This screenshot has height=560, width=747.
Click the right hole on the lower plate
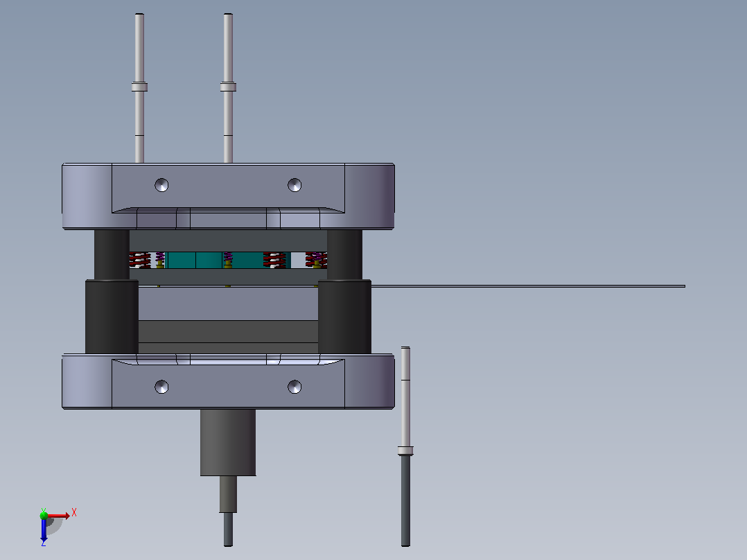click(295, 387)
